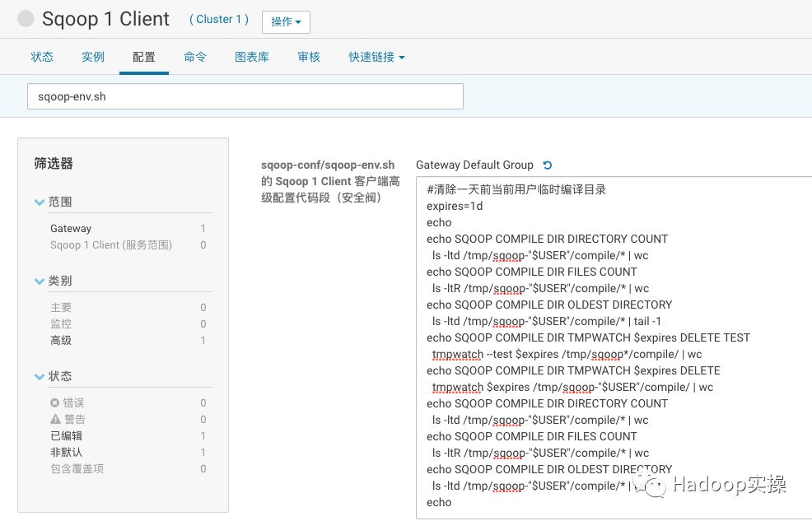The image size is (812, 521).
Task: Click the sqoop-env.sh search field
Action: 245,97
